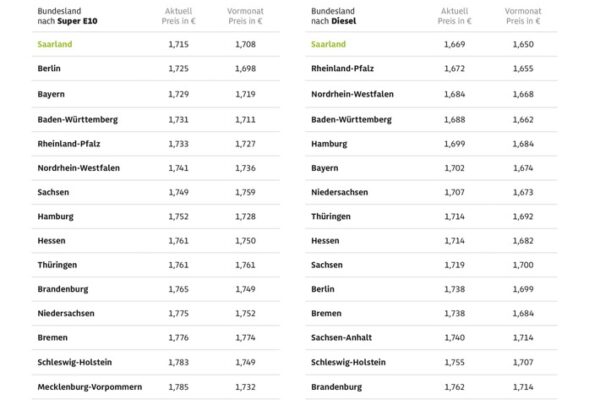This screenshot has width=600, height=400.
Task: Select Rheinland-Pfalz in the Diesel table
Action: [x=345, y=69]
